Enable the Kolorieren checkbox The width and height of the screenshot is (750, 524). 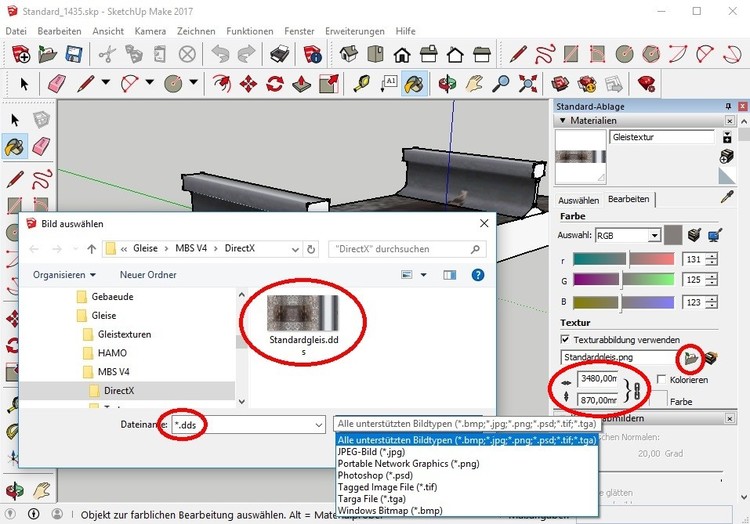click(x=661, y=379)
